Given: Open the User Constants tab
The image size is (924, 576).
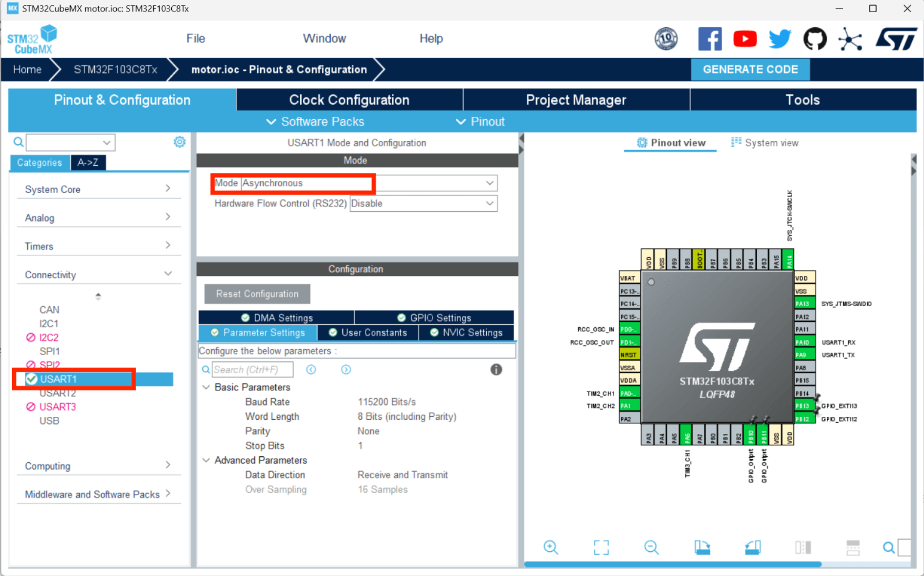Looking at the screenshot, I should click(x=368, y=333).
